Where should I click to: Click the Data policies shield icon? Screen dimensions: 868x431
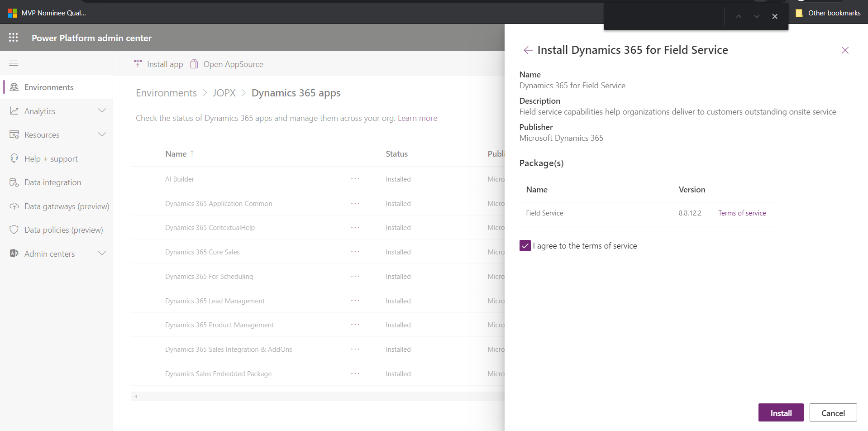(x=14, y=230)
